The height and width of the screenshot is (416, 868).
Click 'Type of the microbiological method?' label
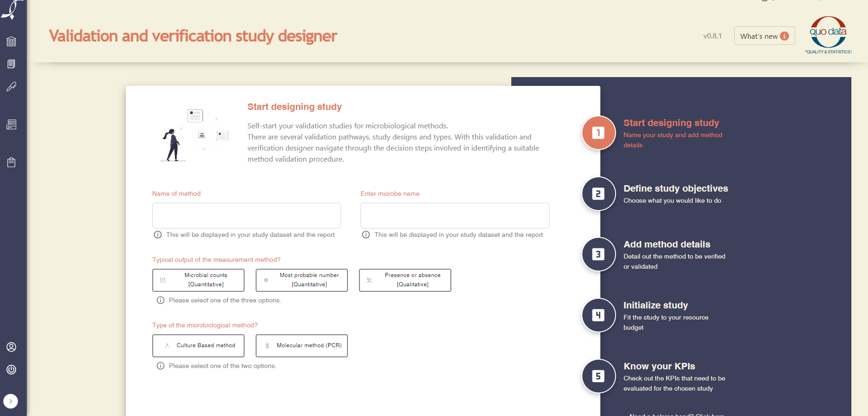tap(205, 325)
